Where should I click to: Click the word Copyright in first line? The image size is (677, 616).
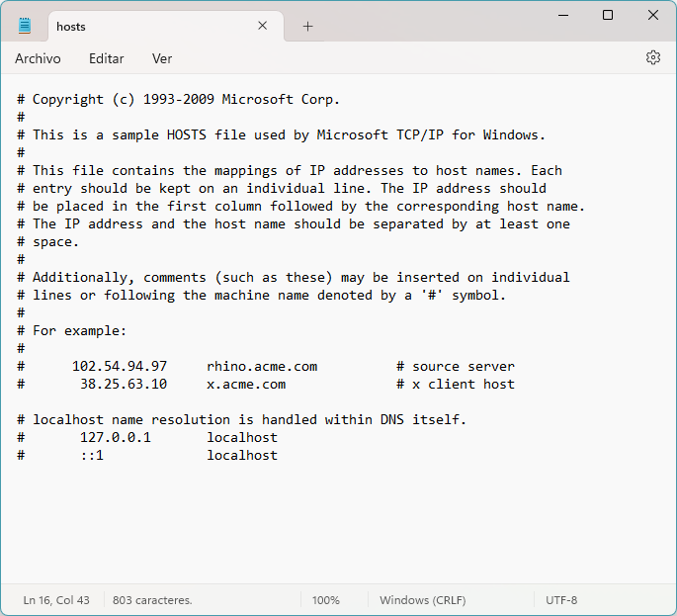[68, 99]
